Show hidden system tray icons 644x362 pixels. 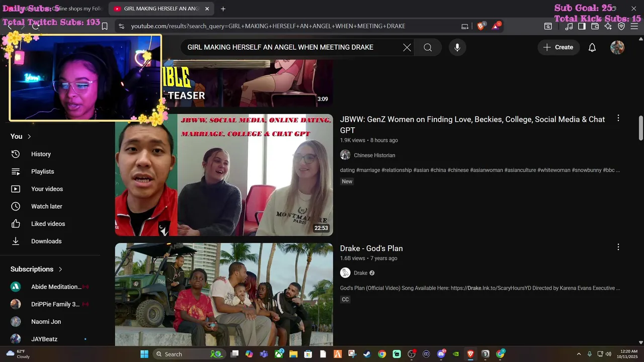coord(579,354)
